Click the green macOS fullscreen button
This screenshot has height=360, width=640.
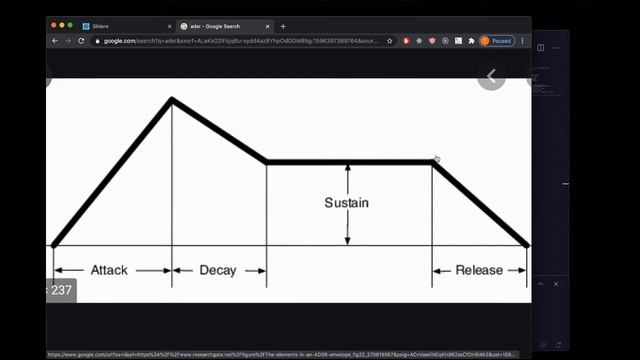click(70, 25)
